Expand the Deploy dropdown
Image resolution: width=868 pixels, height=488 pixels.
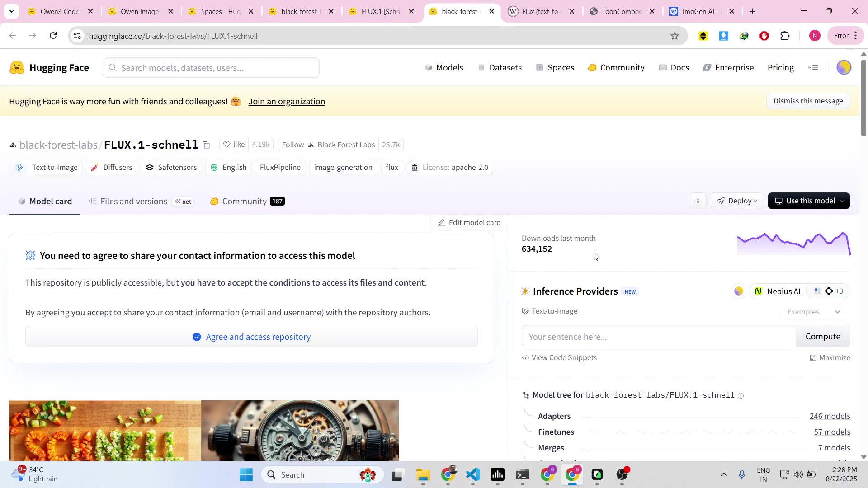(x=737, y=201)
